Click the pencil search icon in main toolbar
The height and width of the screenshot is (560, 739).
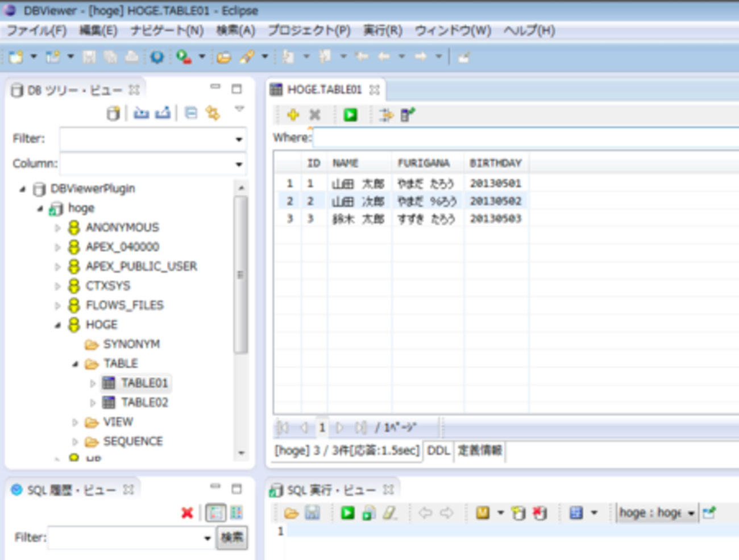point(247,57)
